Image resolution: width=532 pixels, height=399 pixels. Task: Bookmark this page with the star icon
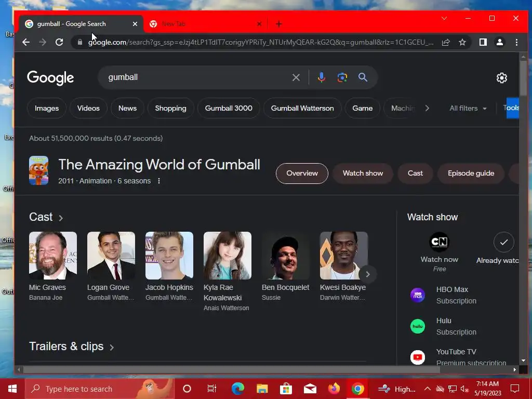(462, 42)
